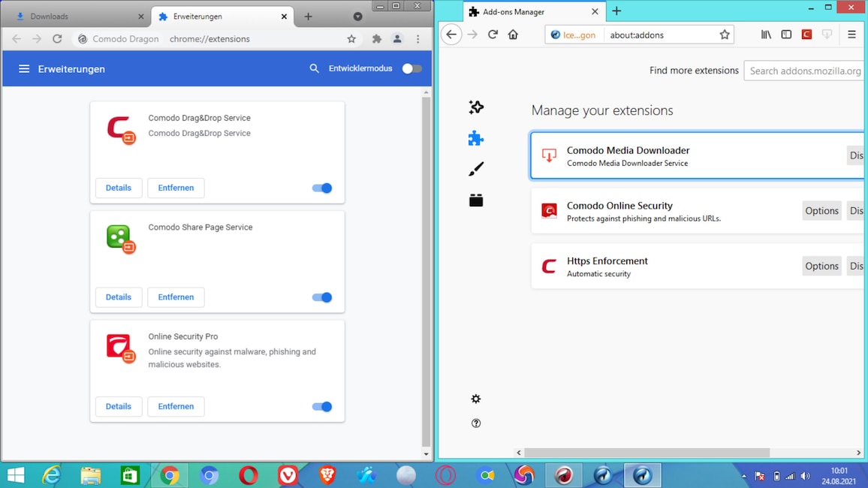The image size is (868, 488).
Task: Switch off the Online Security Pro toggle
Action: pyautogui.click(x=322, y=407)
